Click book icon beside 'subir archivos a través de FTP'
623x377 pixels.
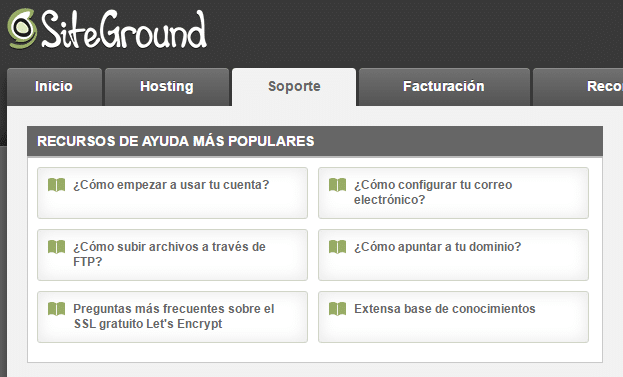click(x=56, y=247)
